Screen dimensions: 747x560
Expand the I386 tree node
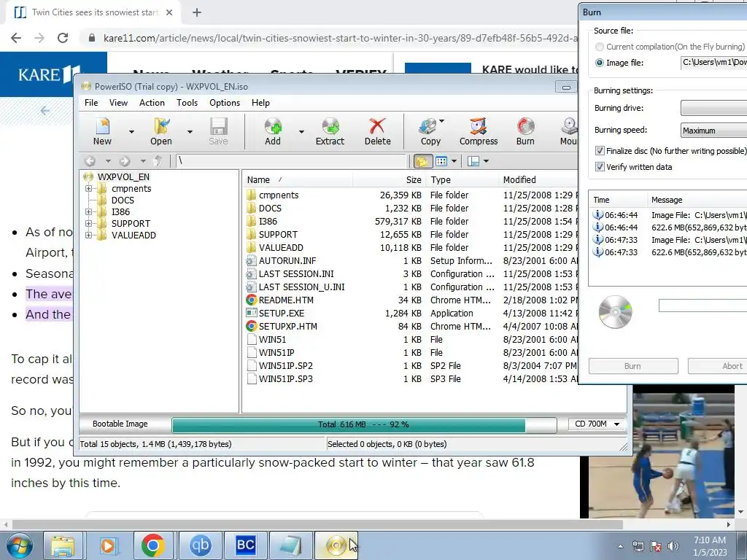(88, 212)
